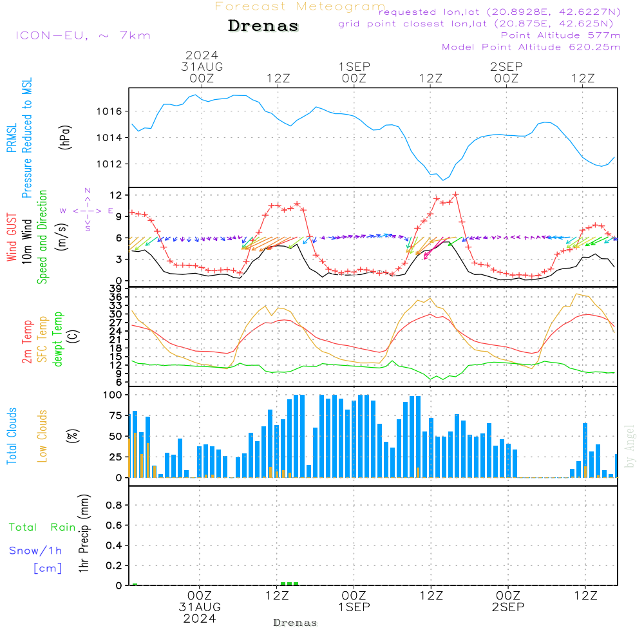Viewport: 644px width, 644px height.
Task: Click the N-S-E-W compass rose
Action: [x=87, y=211]
